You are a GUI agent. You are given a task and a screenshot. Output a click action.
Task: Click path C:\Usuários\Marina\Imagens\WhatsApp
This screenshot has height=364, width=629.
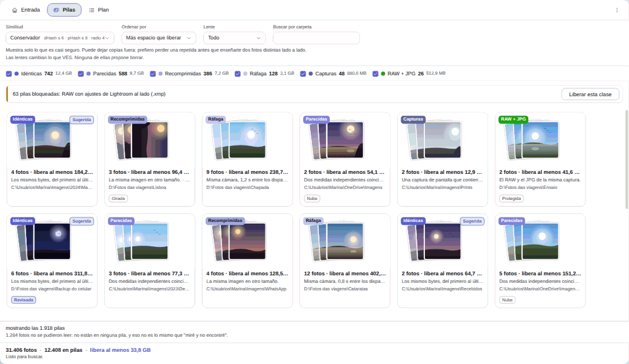246,289
